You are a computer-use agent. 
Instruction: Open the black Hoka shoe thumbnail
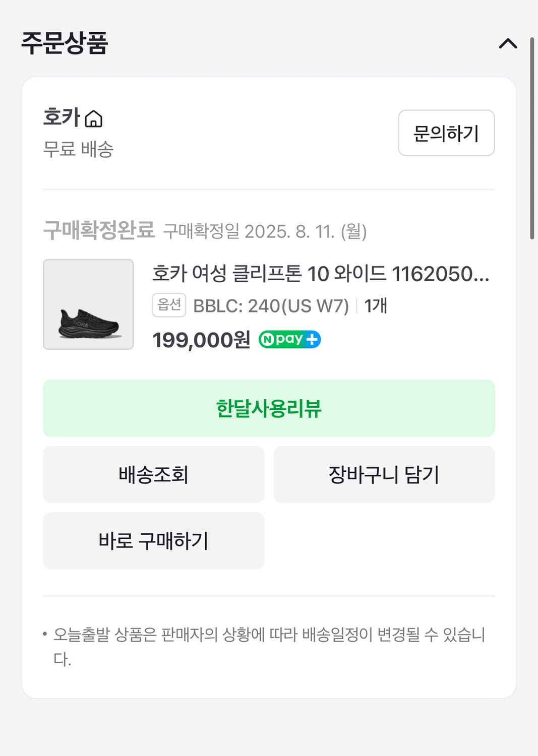click(x=88, y=304)
